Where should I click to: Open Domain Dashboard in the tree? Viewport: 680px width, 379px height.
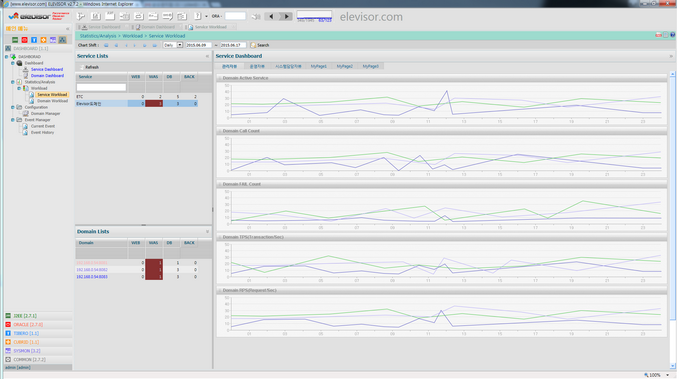point(47,76)
